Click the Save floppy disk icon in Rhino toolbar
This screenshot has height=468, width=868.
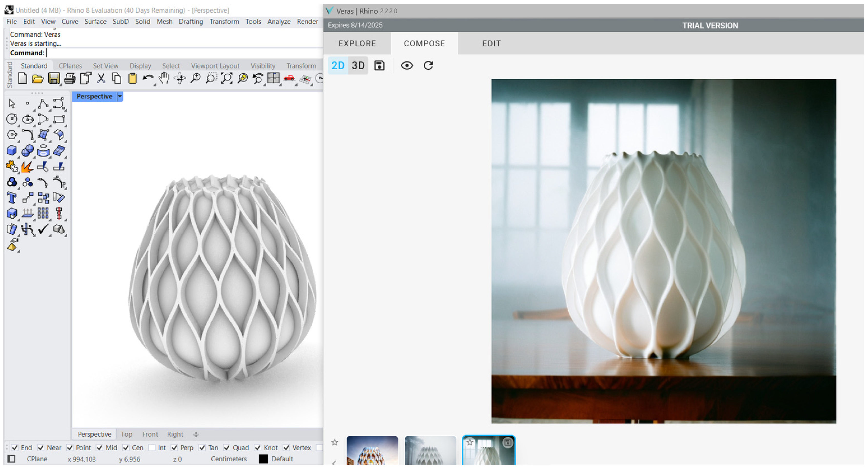click(54, 79)
